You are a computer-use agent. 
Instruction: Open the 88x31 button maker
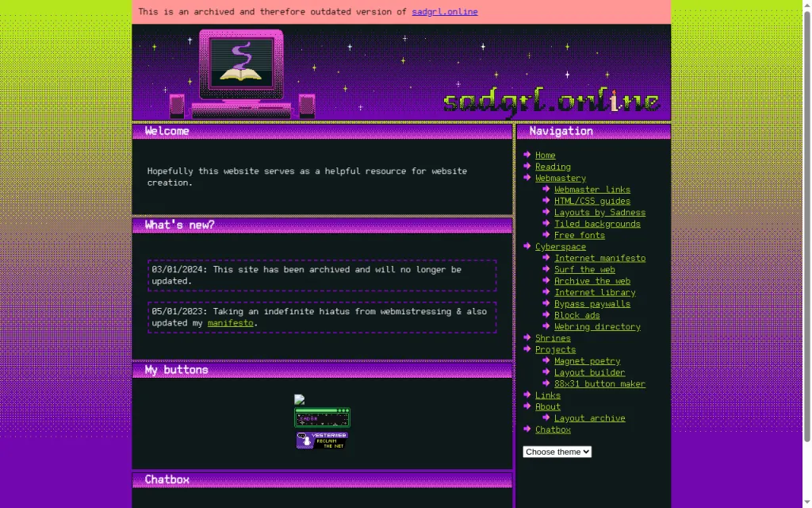pos(599,383)
